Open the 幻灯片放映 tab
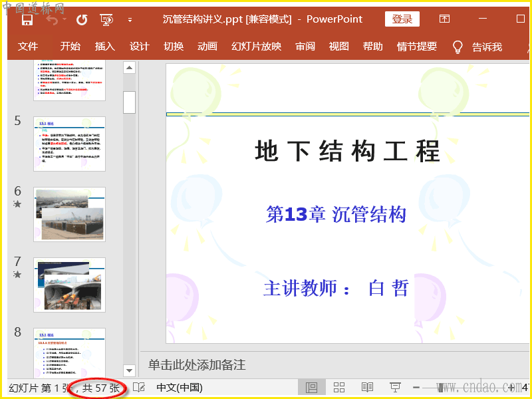The height and width of the screenshot is (399, 532). click(257, 47)
